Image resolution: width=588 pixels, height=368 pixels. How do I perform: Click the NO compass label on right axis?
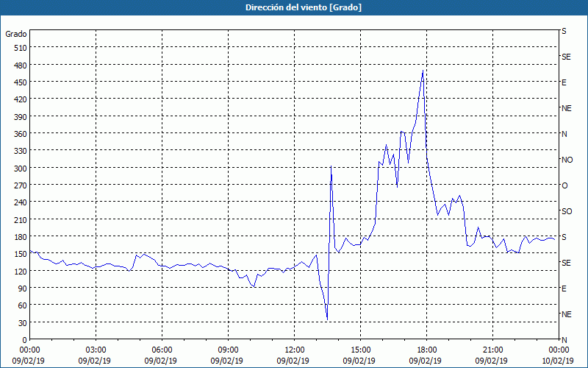(x=567, y=160)
